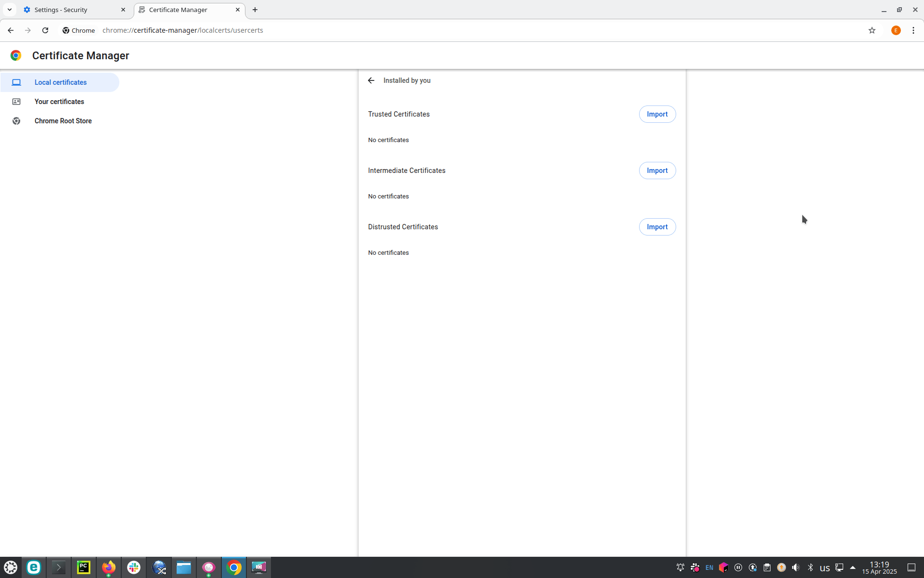Open terminal from taskbar

(59, 567)
